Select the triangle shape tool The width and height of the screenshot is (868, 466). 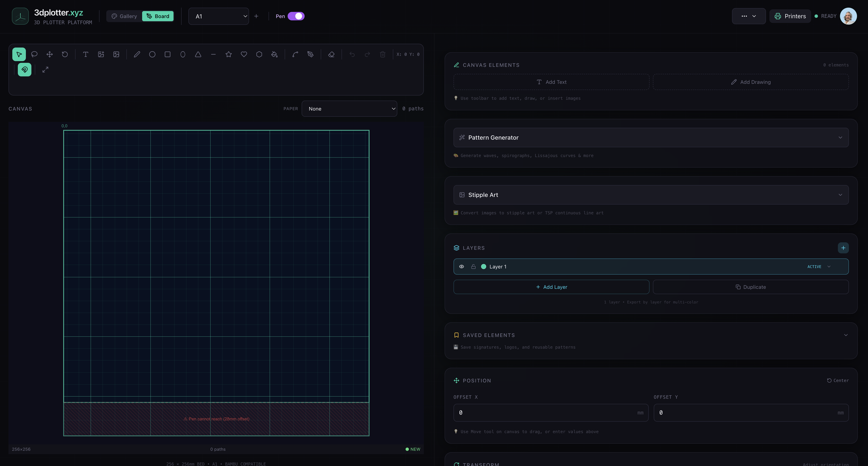point(198,54)
